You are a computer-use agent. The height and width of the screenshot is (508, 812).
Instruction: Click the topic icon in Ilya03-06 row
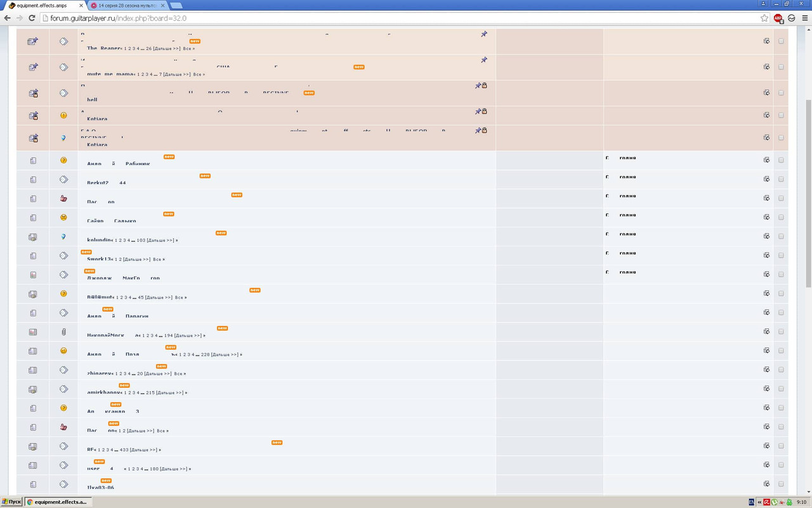(33, 484)
